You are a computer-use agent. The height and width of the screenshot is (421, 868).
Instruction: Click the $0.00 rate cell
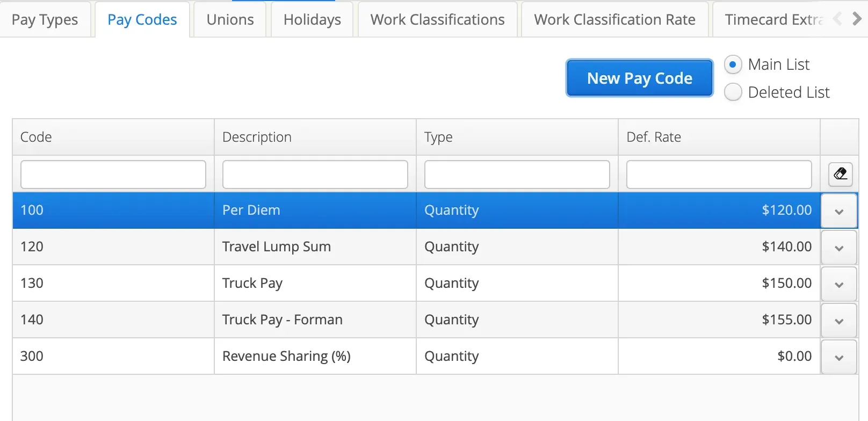[x=719, y=357]
